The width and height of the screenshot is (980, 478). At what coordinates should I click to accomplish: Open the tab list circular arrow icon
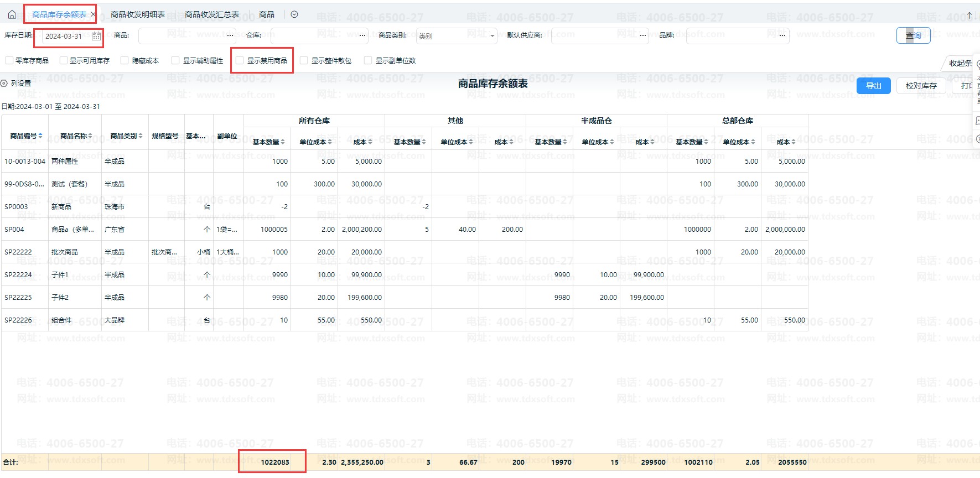294,14
